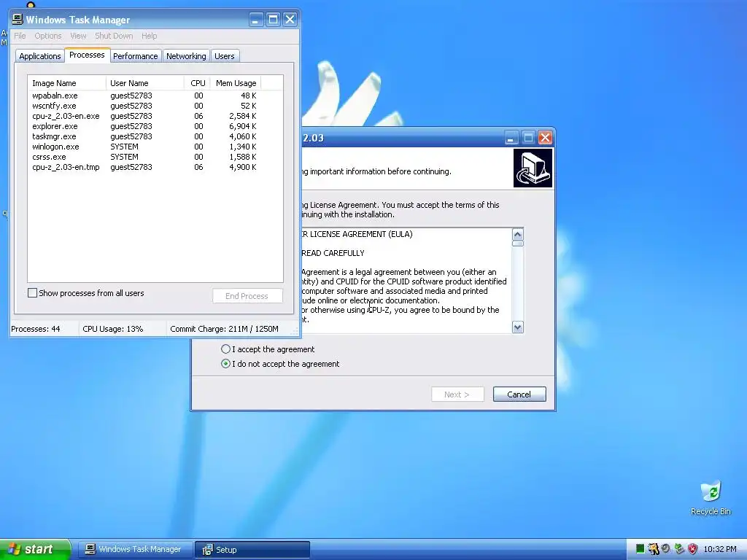Click the 10:32 PM taskbar clock
The height and width of the screenshot is (560, 747).
[x=720, y=550]
